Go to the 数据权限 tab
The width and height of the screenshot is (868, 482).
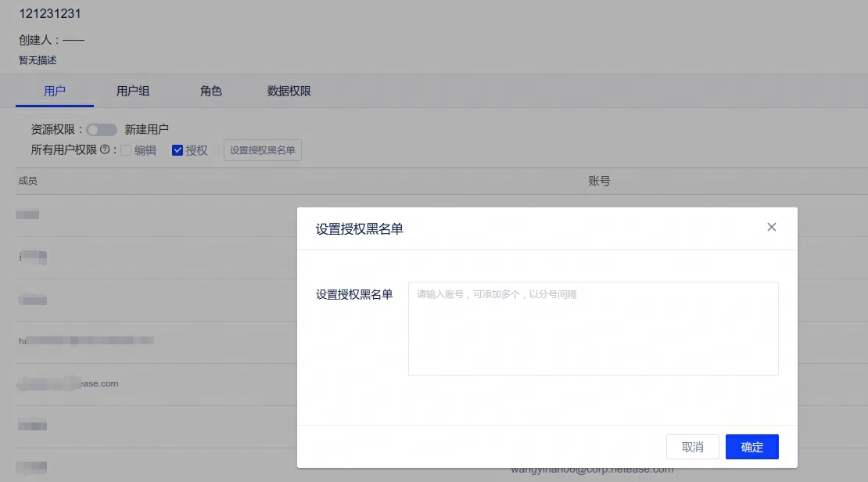[x=289, y=91]
